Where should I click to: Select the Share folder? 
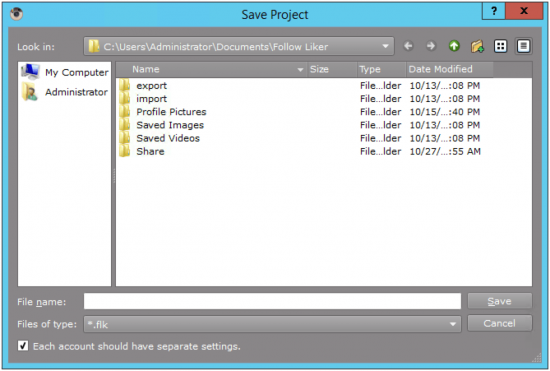[150, 151]
